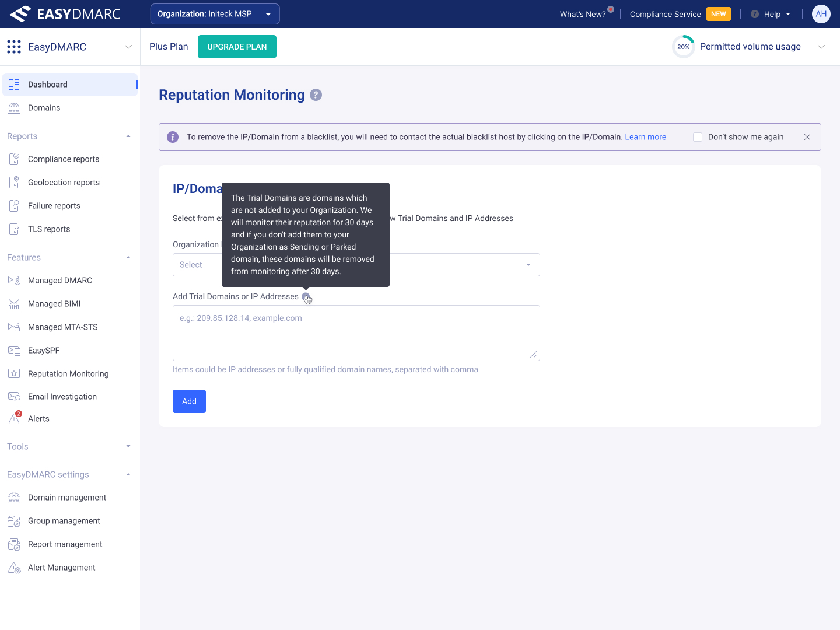840x630 pixels.
Task: Dismiss the blacklist info banner
Action: click(807, 137)
